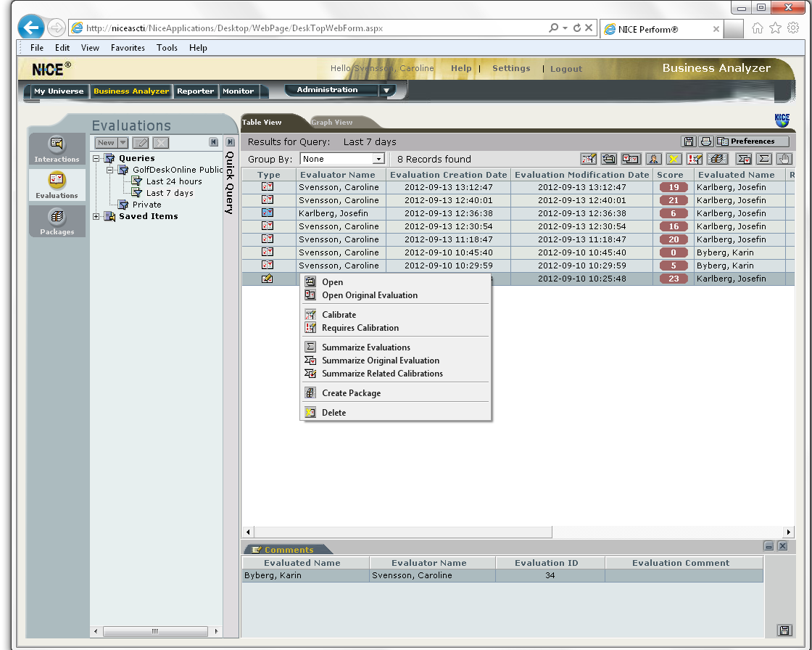Click the create package toolbar icon

[717, 159]
